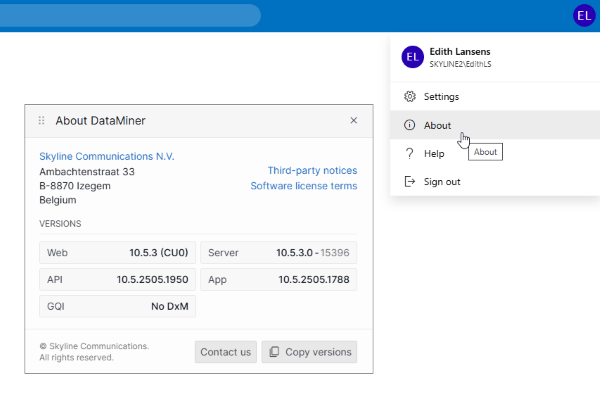Screen dimensions: 600x395
Task: Open the Software license terms link
Action: 304,186
